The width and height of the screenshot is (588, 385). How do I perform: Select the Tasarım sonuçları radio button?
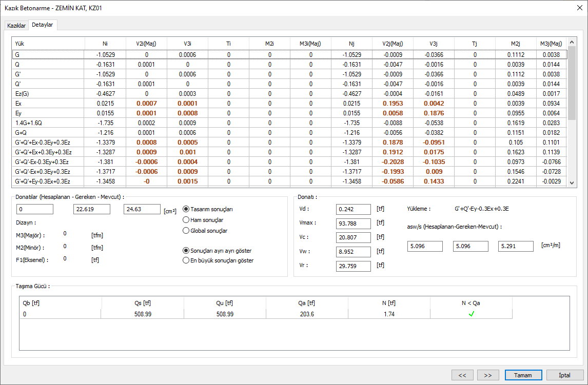(186, 209)
